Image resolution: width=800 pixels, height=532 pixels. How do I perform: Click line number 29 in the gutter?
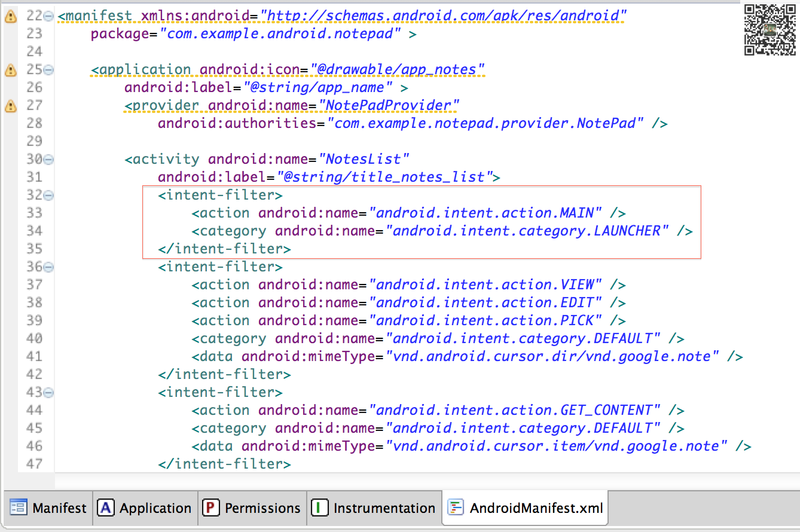pos(34,141)
